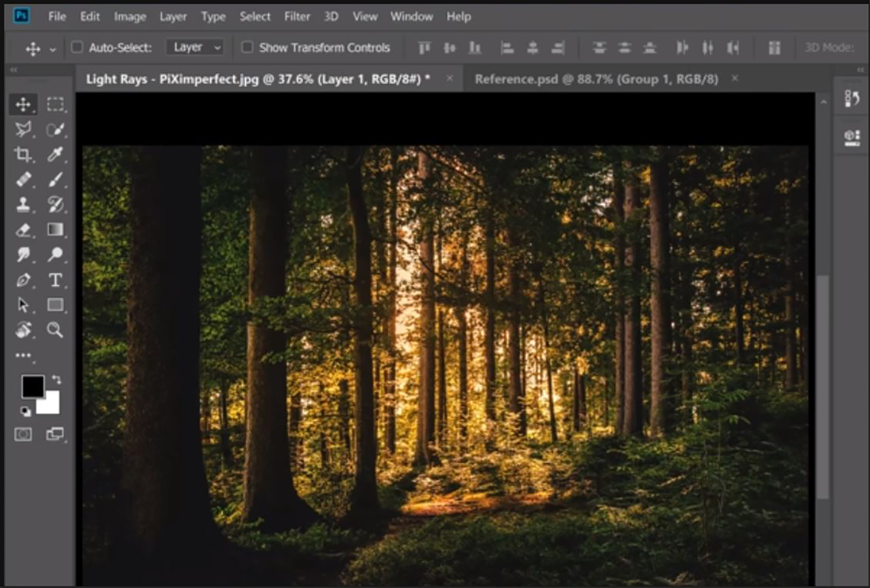Swap foreground and background colors
The width and height of the screenshot is (870, 588).
(x=56, y=380)
